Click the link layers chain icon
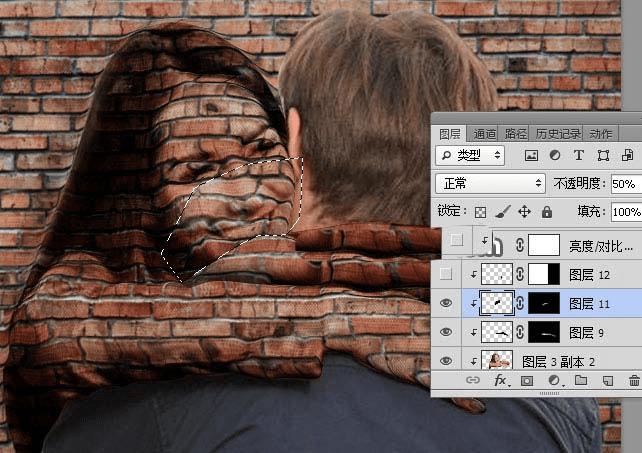Viewport: 642px width, 453px height. click(x=472, y=381)
